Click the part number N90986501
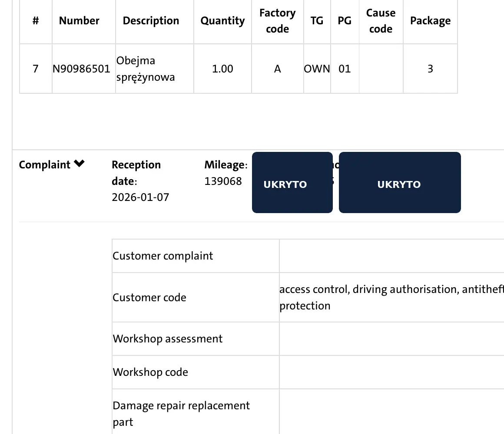 click(81, 69)
